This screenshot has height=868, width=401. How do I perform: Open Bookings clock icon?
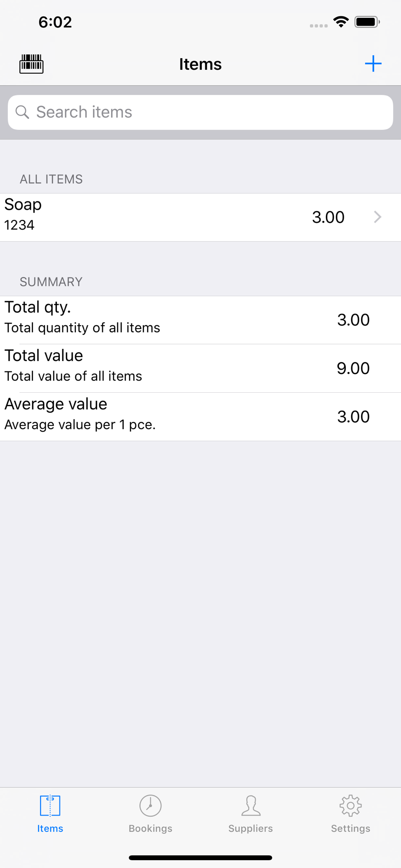point(150,806)
